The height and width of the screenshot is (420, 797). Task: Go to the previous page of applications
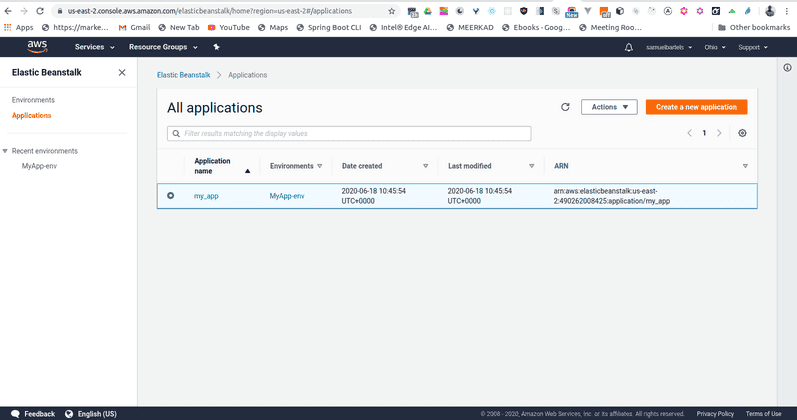point(689,133)
